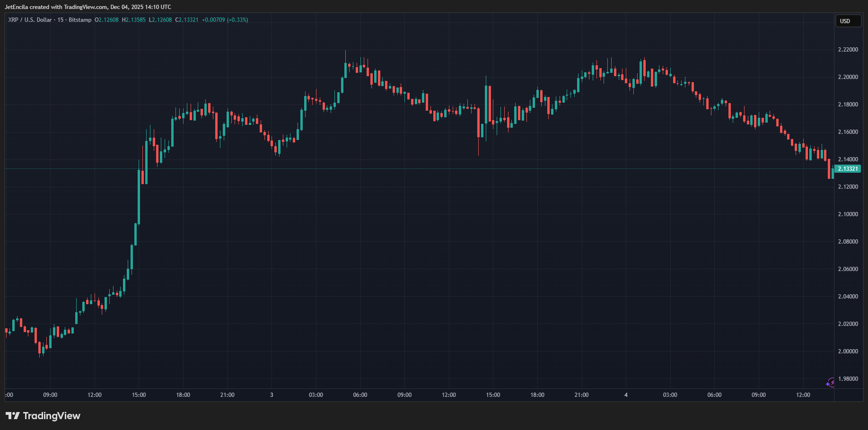Click the low price value L2.12608

coord(160,20)
